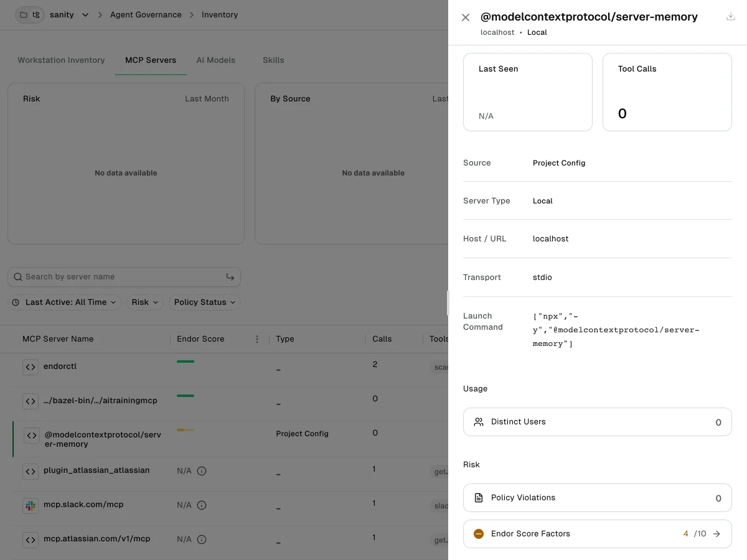Open the Policy Status filter dropdown

click(204, 302)
